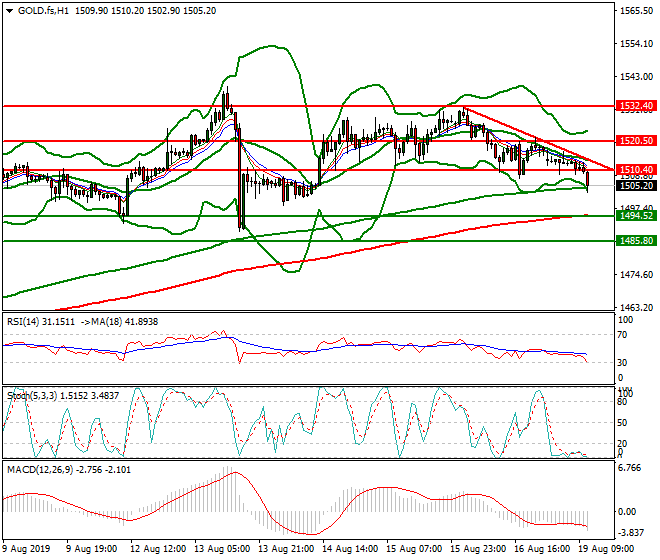The image size is (660, 560).
Task: Click the green 1485.80 support label
Action: pyautogui.click(x=636, y=241)
